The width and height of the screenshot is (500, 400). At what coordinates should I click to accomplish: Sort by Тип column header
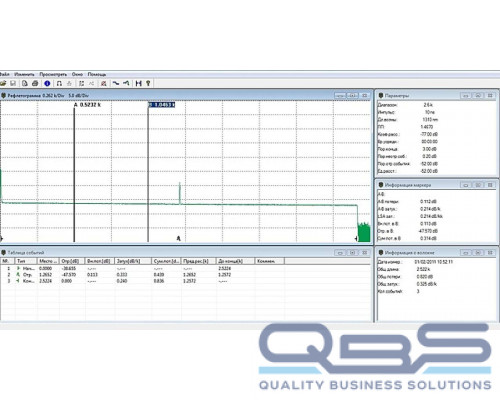(x=26, y=261)
